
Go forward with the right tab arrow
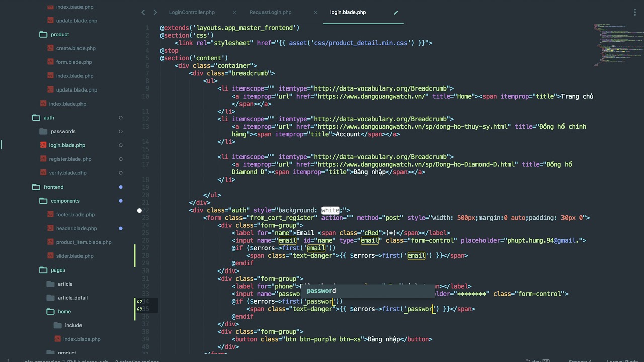[155, 12]
